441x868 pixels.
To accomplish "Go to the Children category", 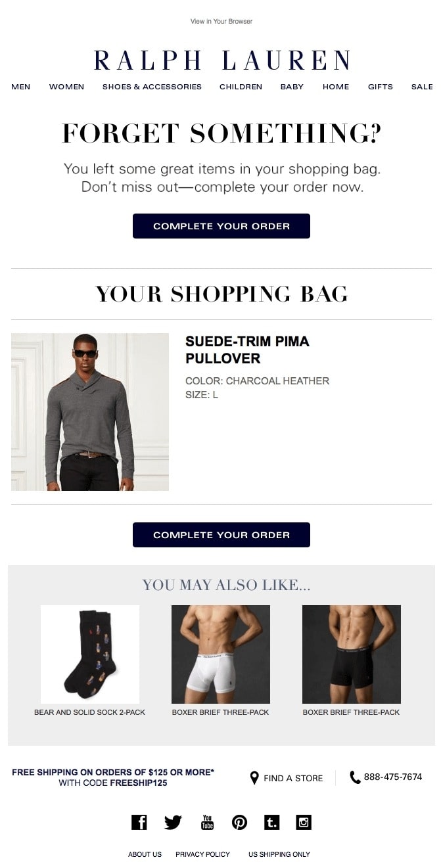I will [x=241, y=87].
